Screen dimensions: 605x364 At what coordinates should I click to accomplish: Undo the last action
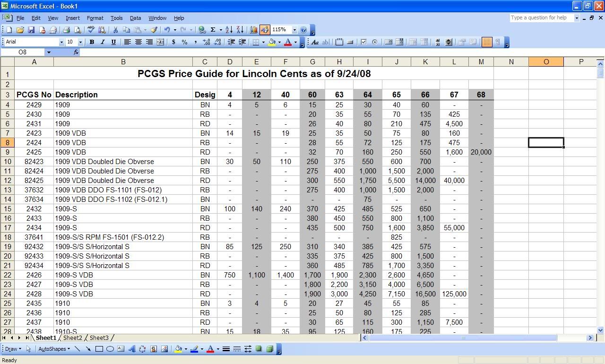(167, 30)
